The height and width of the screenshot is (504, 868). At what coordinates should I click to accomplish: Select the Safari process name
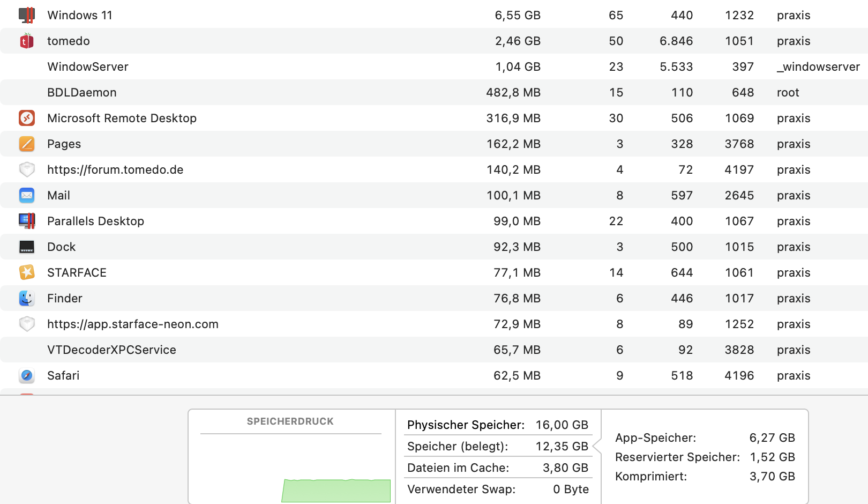(x=63, y=375)
